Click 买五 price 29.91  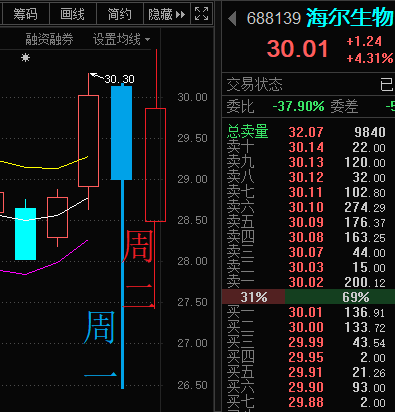[306, 372]
